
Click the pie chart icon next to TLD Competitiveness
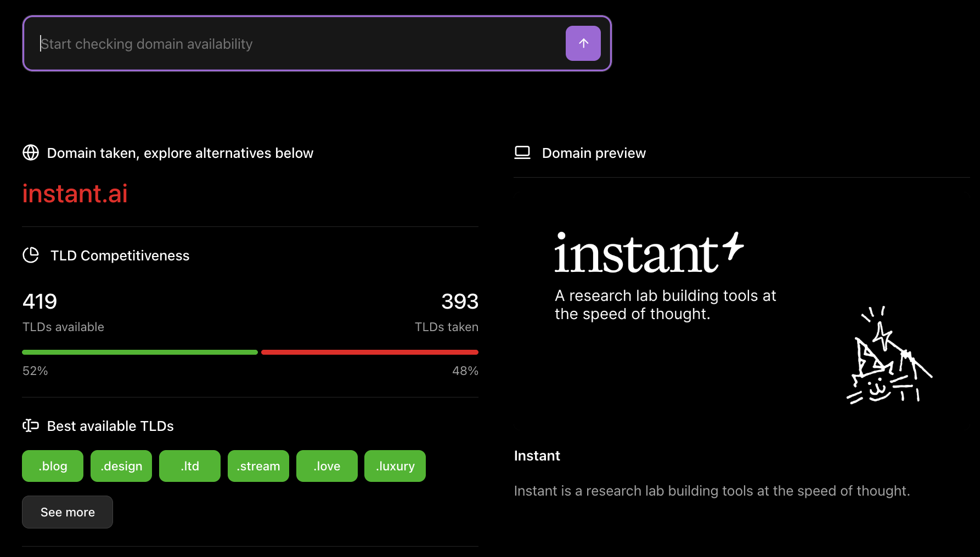coord(31,255)
